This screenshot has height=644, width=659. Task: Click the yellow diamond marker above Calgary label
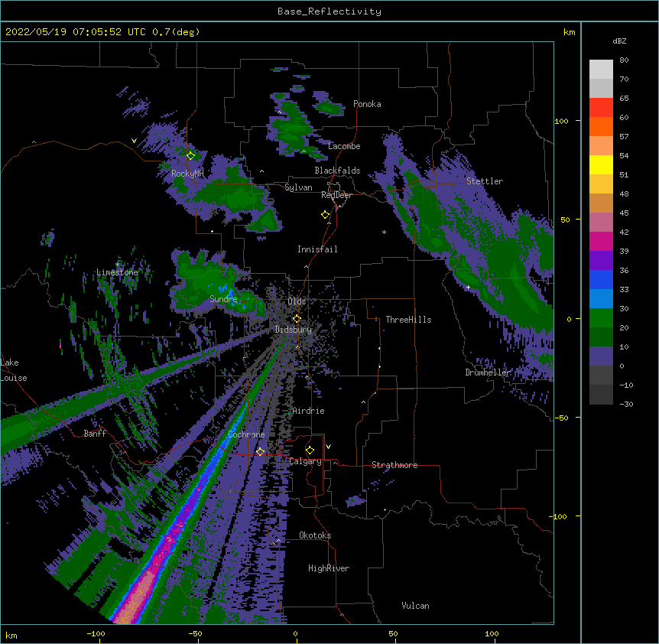310,450
